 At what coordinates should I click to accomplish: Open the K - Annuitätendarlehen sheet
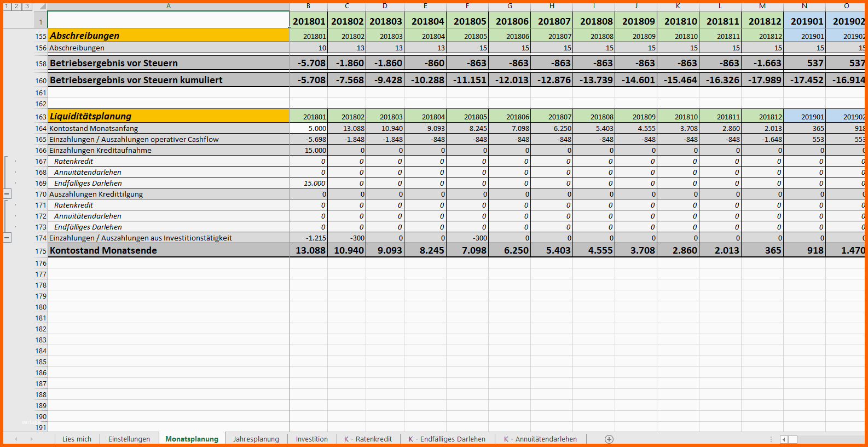[x=540, y=439]
